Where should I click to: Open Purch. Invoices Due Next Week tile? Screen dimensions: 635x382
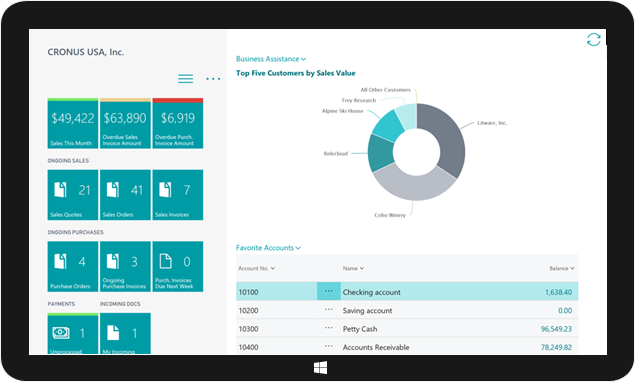178,267
